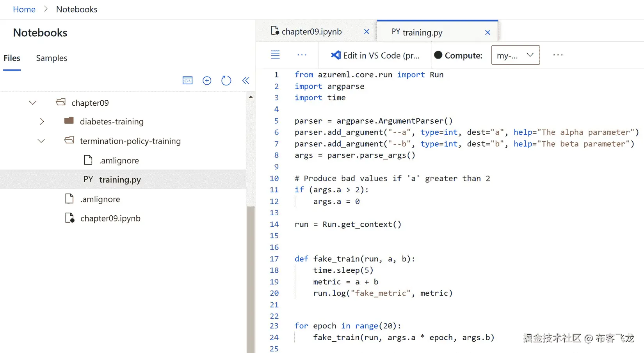Click the termination-policy-training folder icon

[x=69, y=140]
